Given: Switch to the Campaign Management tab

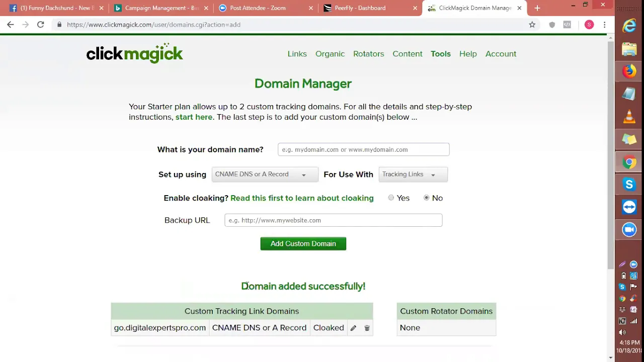Looking at the screenshot, I should (161, 8).
